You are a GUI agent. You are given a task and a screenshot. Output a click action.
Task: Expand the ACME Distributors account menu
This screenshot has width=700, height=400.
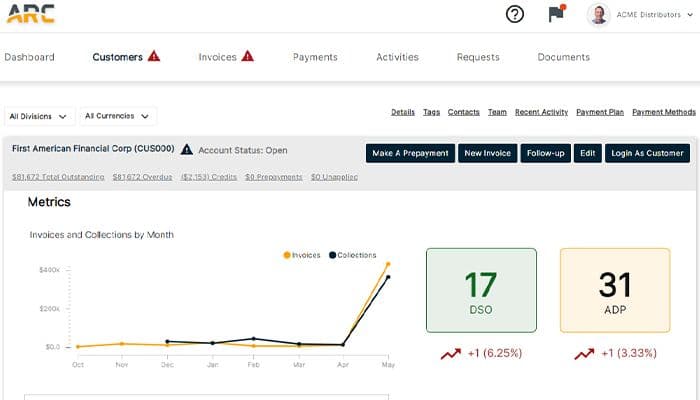pos(654,15)
